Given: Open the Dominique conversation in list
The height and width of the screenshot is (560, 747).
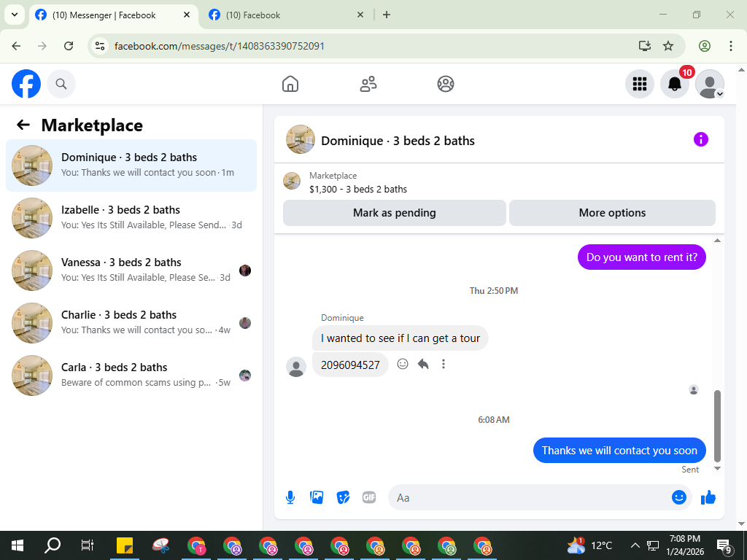Looking at the screenshot, I should click(131, 166).
